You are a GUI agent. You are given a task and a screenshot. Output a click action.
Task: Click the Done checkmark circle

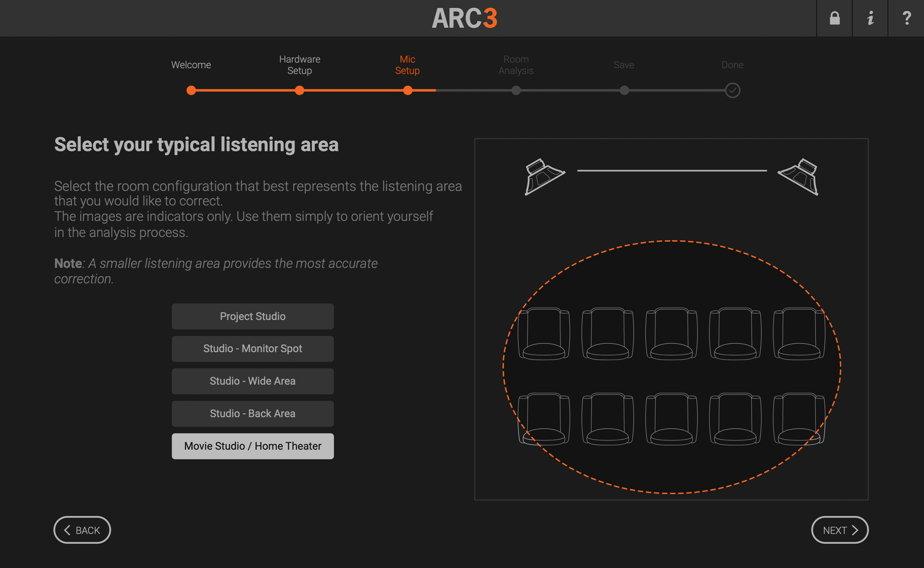732,90
